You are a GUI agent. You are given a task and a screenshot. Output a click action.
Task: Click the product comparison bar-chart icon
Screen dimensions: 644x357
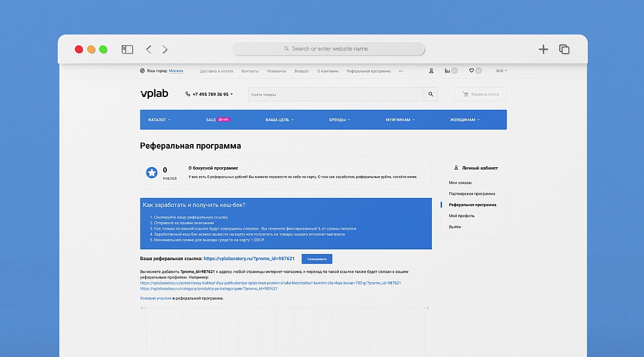pyautogui.click(x=447, y=70)
